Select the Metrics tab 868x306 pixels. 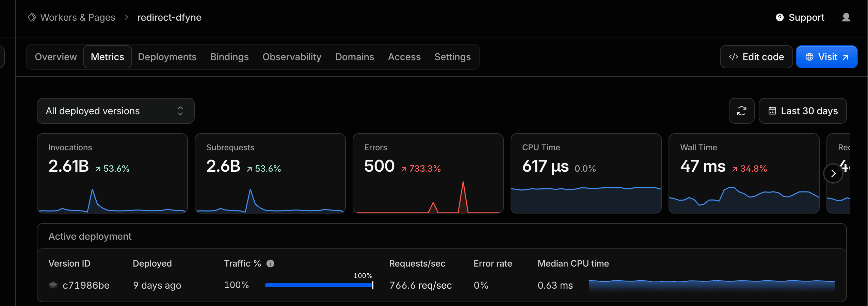(108, 57)
